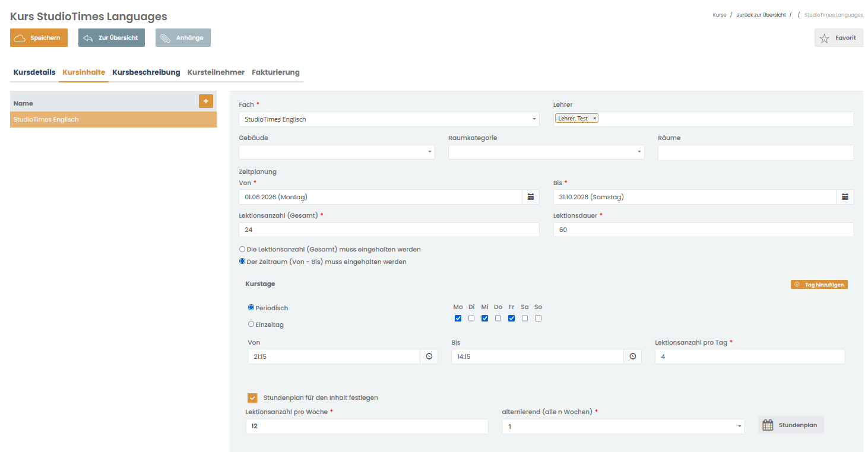Click the back arrow icon on Zur Übersicht
The width and height of the screenshot is (868, 452).
pyautogui.click(x=88, y=38)
